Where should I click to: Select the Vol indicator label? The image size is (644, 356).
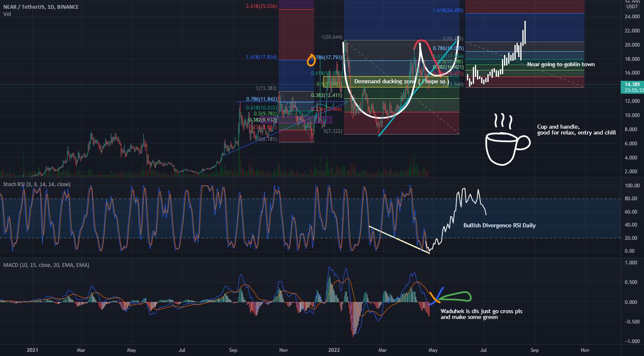(7, 14)
